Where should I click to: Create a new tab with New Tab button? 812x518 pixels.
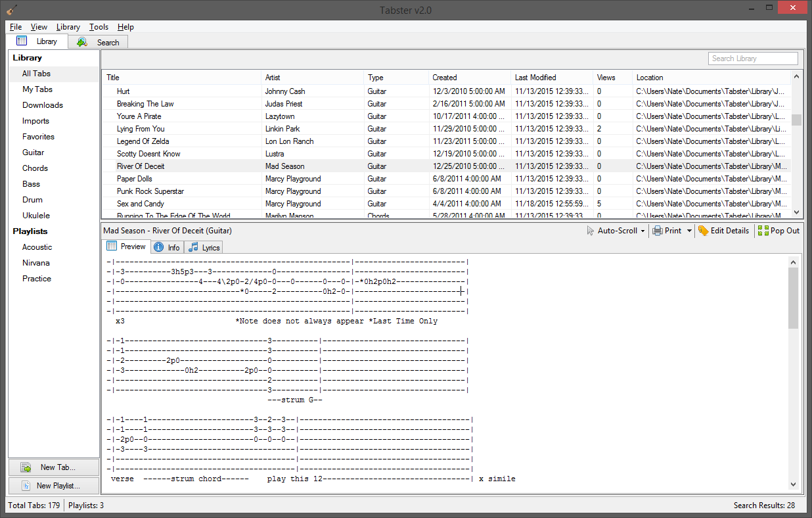(54, 467)
